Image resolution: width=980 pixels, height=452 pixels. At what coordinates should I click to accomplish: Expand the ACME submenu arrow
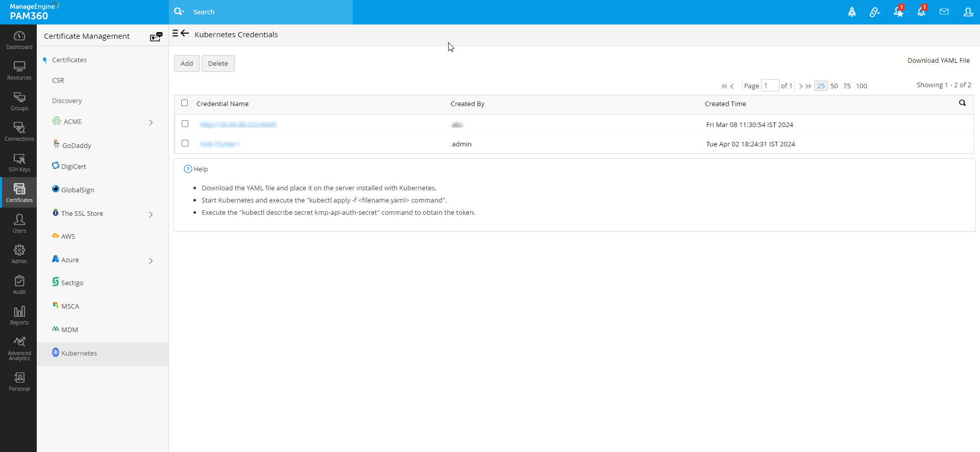(151, 122)
